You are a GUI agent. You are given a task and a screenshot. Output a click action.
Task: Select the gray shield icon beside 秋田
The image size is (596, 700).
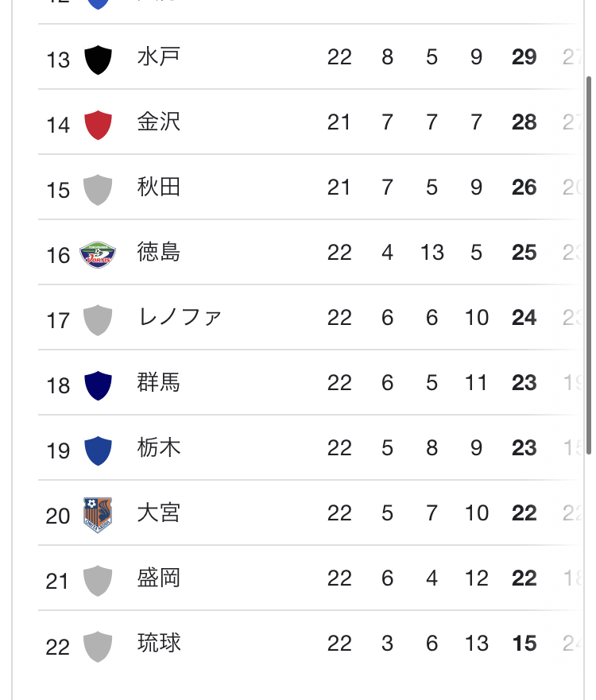[x=98, y=190]
